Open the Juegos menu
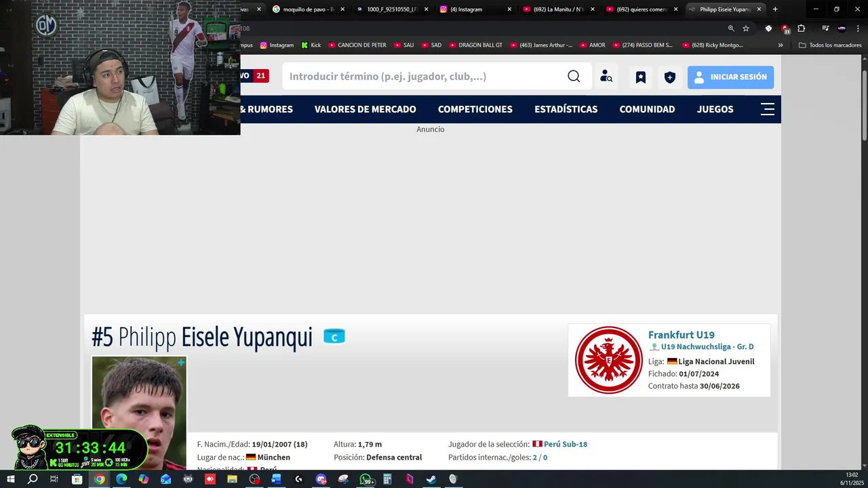Image resolution: width=868 pixels, height=488 pixels. click(x=715, y=109)
